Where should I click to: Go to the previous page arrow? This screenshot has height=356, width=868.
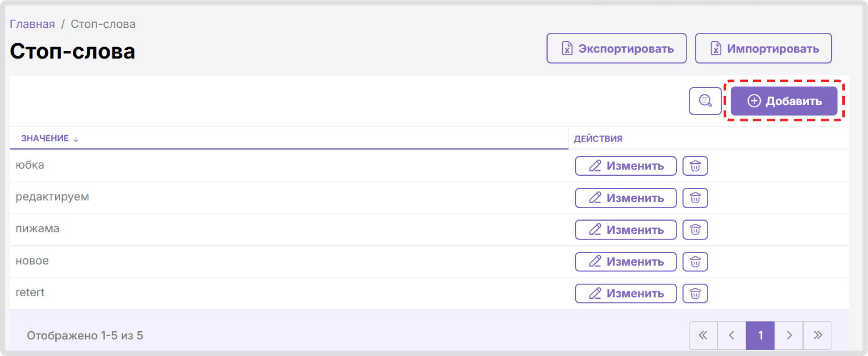(x=732, y=335)
